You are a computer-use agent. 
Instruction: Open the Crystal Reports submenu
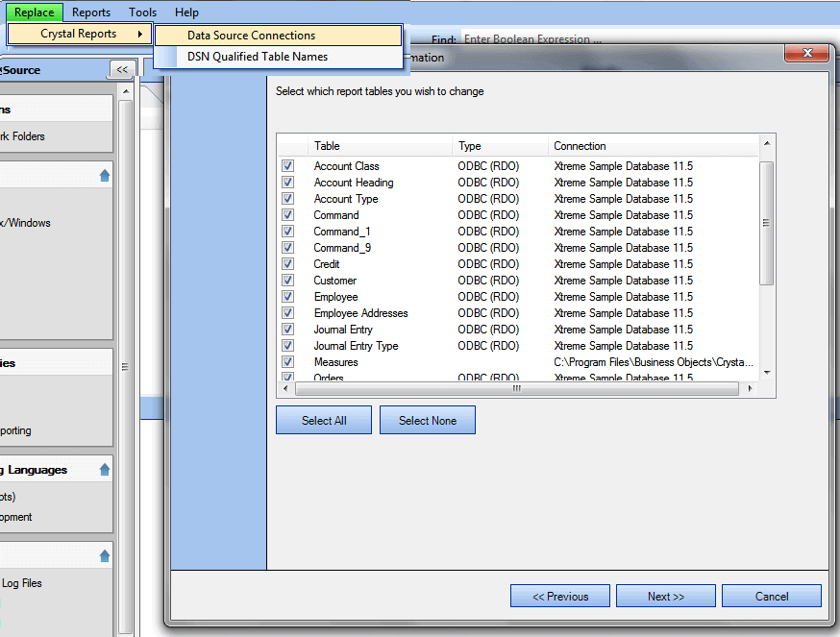[80, 35]
